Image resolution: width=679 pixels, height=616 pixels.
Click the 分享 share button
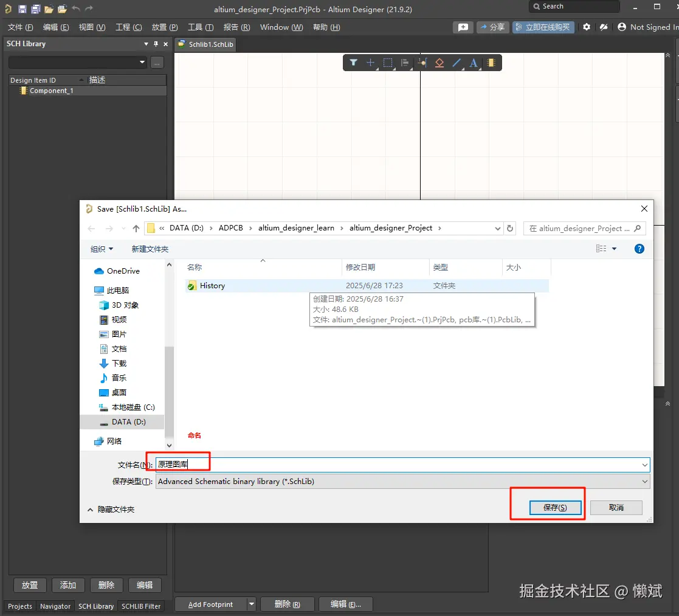point(493,27)
